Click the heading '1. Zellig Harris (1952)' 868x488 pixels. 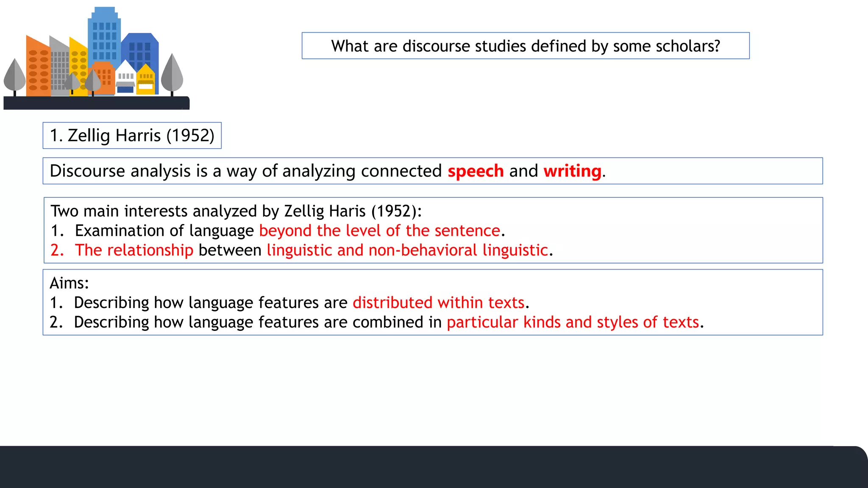[132, 136]
